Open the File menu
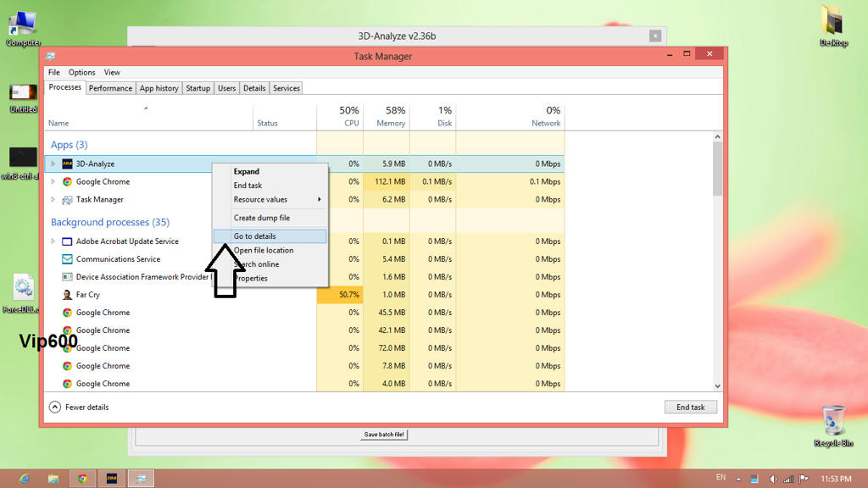 point(53,73)
